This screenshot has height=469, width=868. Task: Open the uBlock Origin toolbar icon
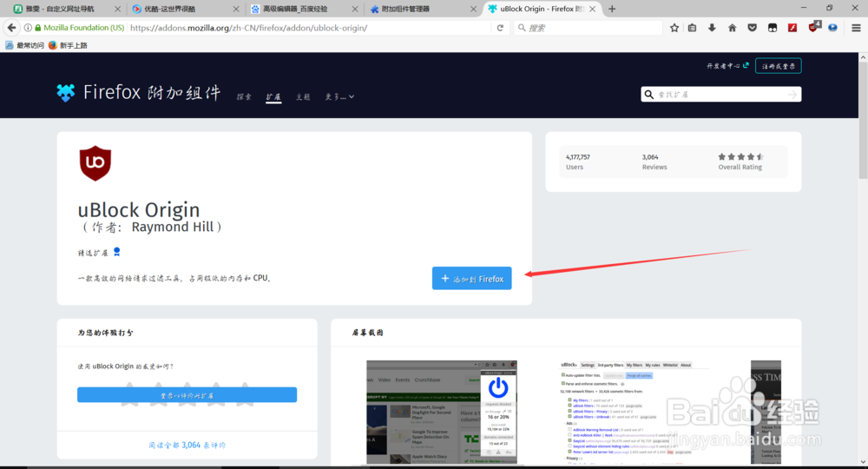[813, 27]
